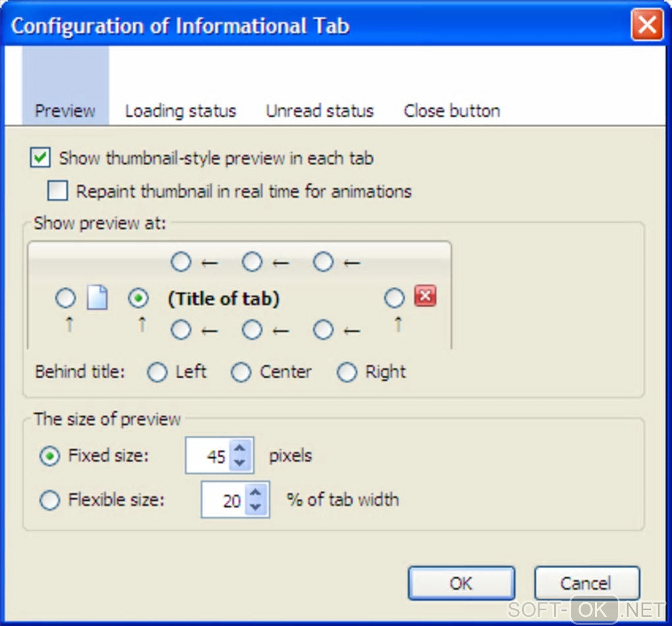
Task: Decrease the Fixed size pixel value
Action: (x=240, y=463)
